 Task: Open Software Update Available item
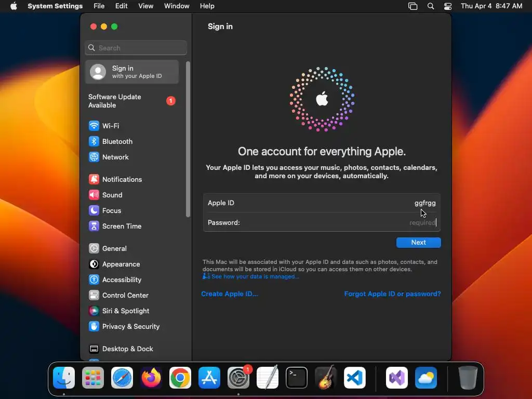[x=132, y=101]
